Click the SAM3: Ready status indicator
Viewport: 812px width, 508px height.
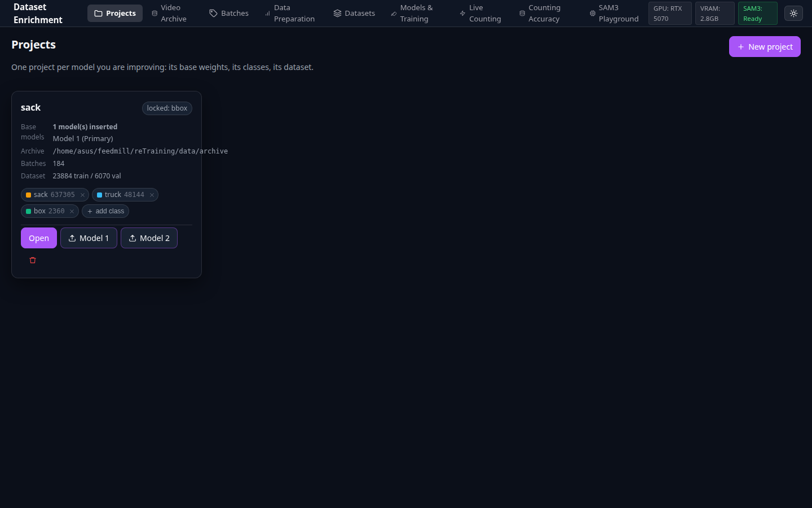(758, 13)
